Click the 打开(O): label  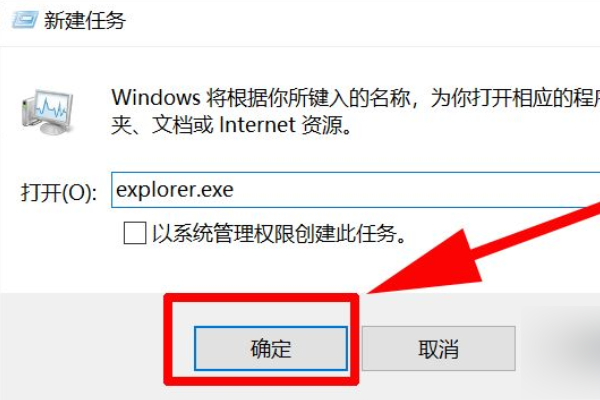coord(59,191)
